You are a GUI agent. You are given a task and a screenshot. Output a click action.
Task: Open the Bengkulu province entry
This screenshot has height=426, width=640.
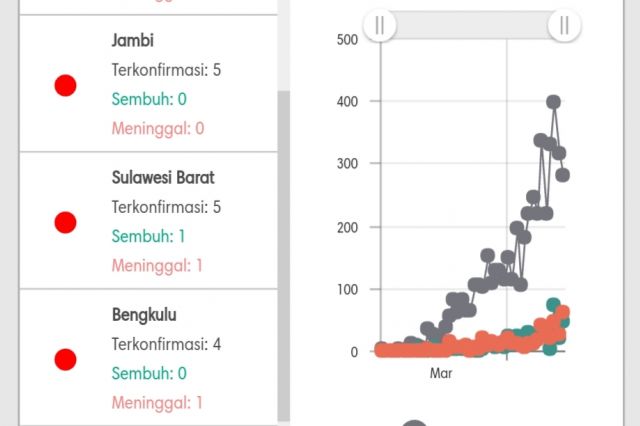(x=144, y=315)
